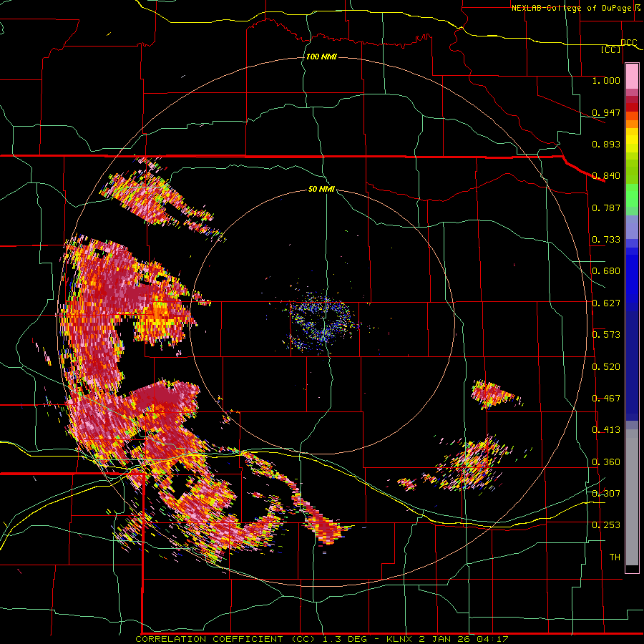Screen dimensions: 644x644
Task: Select the 1.000 value on the color scale
Action: [x=606, y=80]
